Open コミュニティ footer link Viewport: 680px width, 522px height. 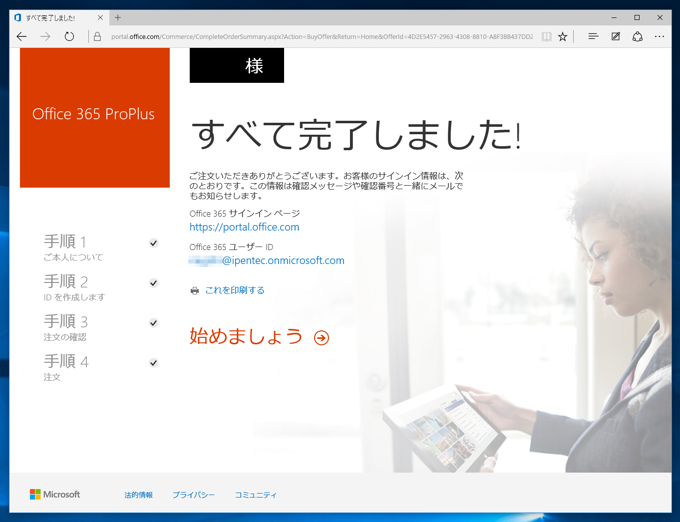255,495
